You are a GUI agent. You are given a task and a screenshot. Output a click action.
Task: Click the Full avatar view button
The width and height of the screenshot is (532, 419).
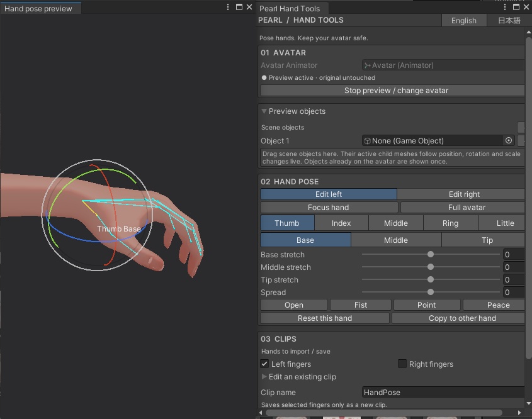point(463,208)
